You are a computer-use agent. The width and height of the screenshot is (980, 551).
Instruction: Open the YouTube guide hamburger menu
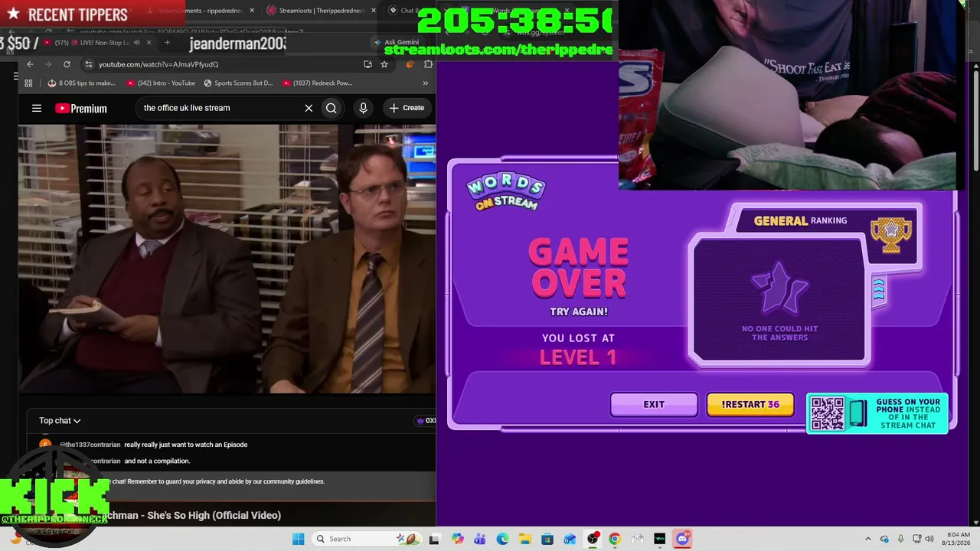point(37,108)
